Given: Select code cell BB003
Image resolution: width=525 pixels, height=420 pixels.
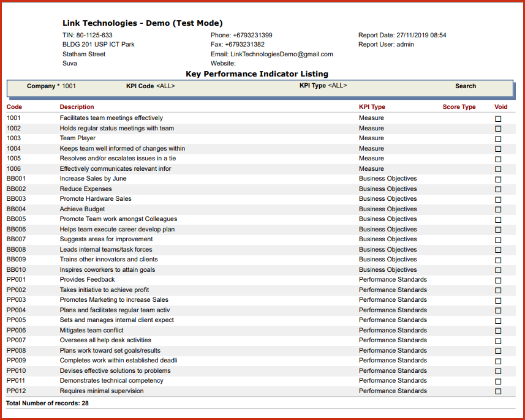Looking at the screenshot, I should pos(16,198).
